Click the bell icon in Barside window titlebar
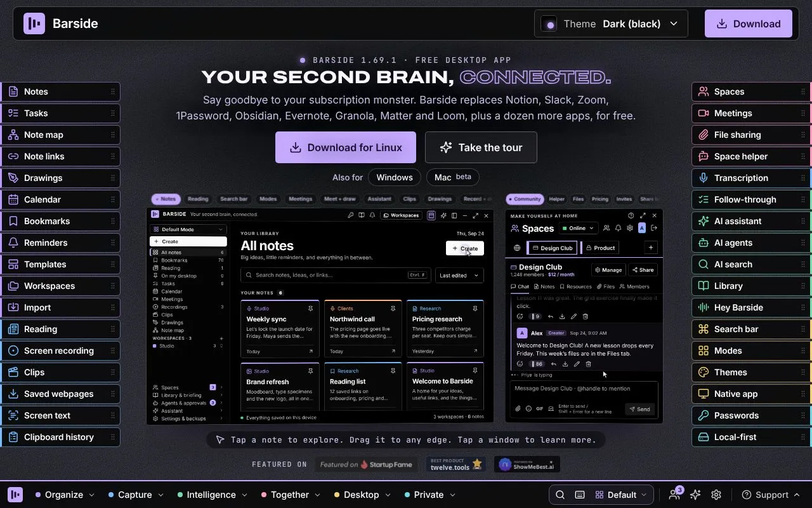812x508 pixels. [372, 215]
